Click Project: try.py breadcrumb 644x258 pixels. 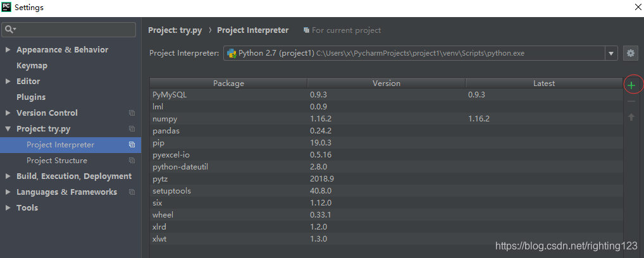click(x=175, y=30)
